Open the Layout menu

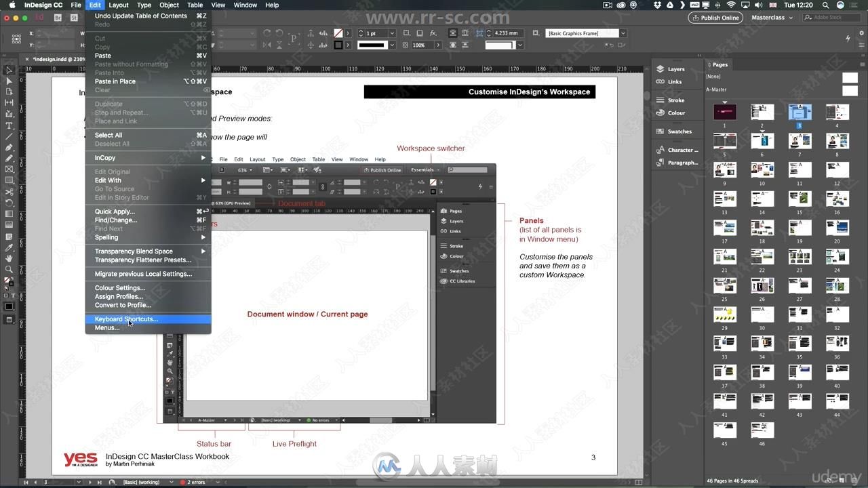coord(119,5)
